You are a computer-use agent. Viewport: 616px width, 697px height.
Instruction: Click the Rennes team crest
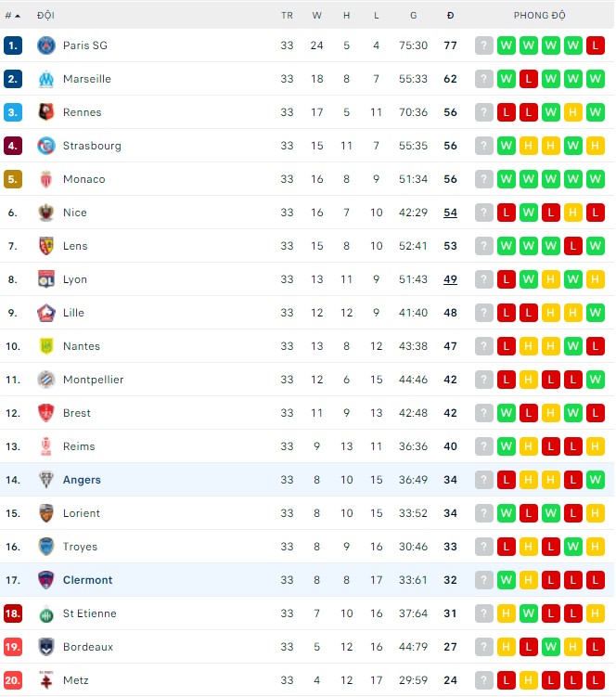pyautogui.click(x=46, y=112)
